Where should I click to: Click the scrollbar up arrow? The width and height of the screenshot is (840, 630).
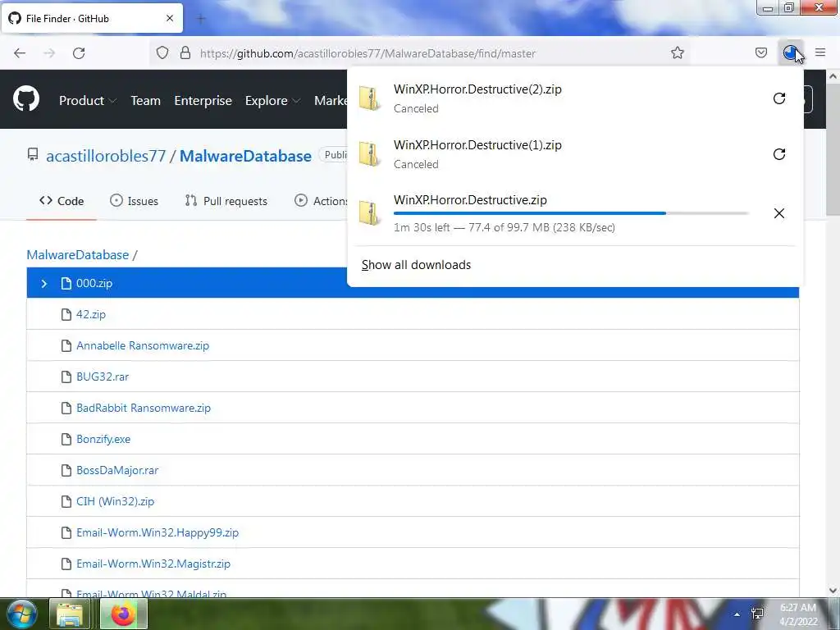coord(833,76)
